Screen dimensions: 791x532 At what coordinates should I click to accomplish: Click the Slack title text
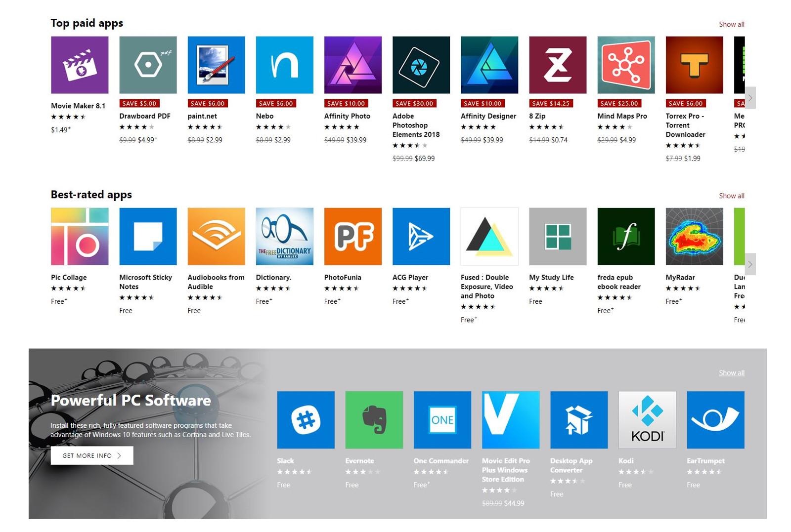coord(285,461)
